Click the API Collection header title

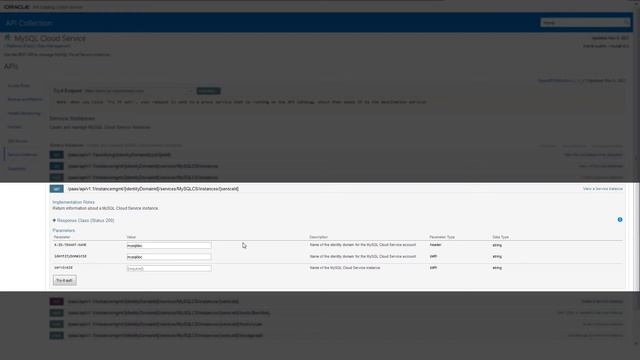tap(29, 23)
